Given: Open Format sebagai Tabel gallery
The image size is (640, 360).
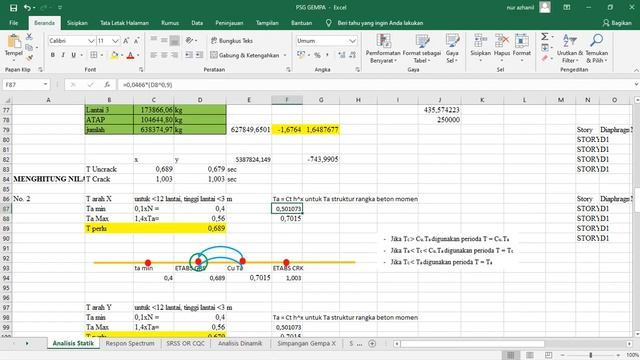Looking at the screenshot, I should coord(422,48).
